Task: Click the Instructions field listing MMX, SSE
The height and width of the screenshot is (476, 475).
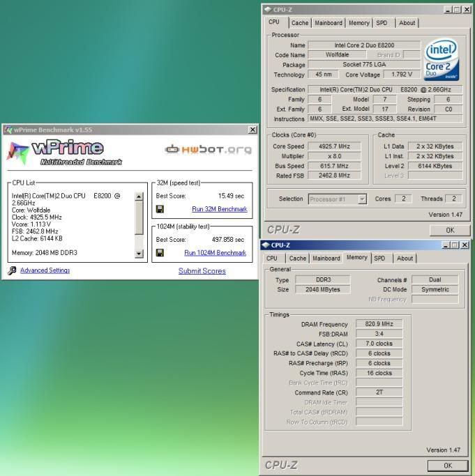Action: [385, 118]
